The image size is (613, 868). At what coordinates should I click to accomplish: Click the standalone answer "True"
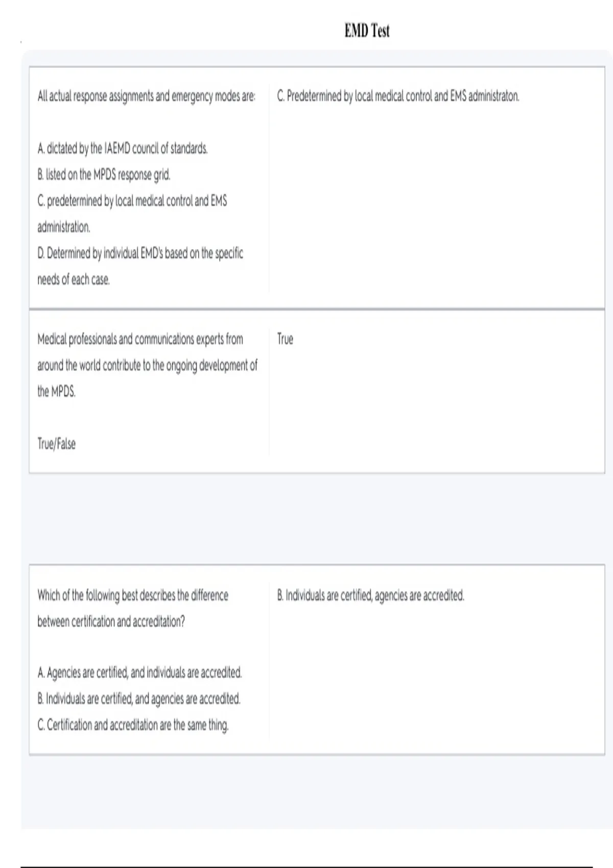point(285,339)
